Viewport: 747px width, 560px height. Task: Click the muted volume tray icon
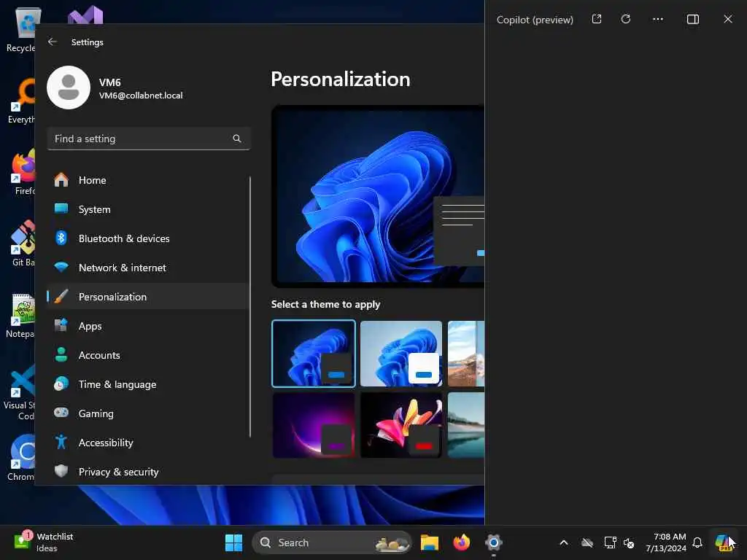pyautogui.click(x=629, y=542)
